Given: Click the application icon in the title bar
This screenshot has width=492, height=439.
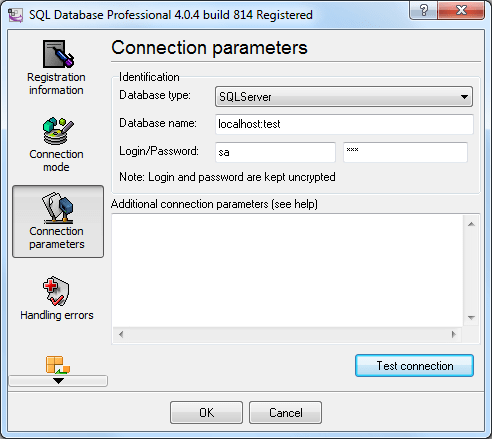Looking at the screenshot, I should [x=16, y=15].
